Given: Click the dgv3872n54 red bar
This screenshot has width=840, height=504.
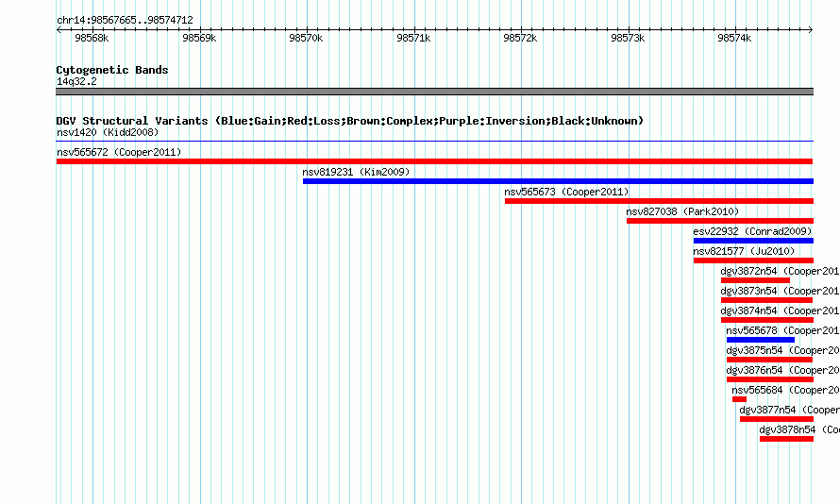Looking at the screenshot, I should click(755, 280).
